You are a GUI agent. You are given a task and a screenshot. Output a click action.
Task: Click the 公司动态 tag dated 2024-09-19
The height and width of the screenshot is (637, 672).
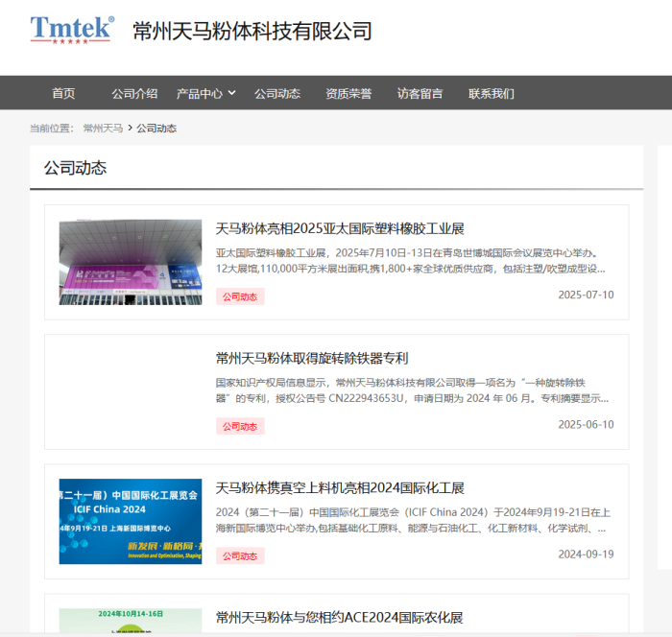240,555
